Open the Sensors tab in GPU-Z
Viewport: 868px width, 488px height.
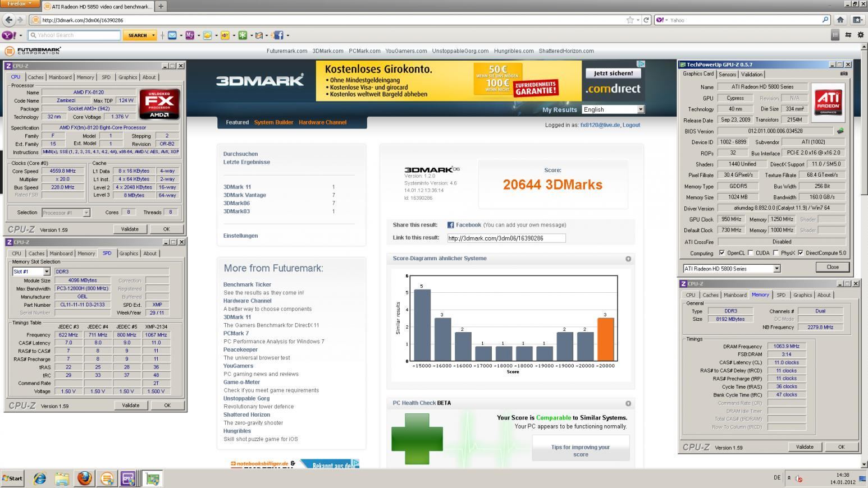tap(727, 74)
